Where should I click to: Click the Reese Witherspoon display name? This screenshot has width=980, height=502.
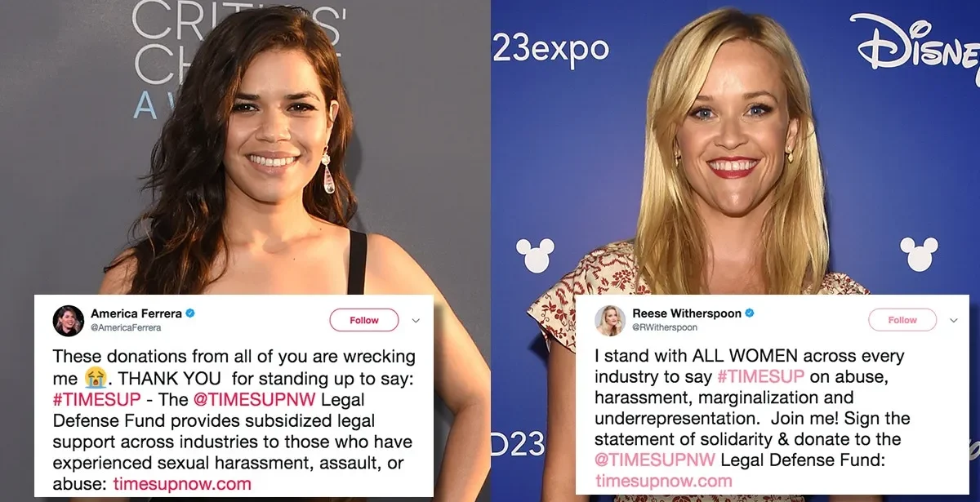click(x=686, y=313)
